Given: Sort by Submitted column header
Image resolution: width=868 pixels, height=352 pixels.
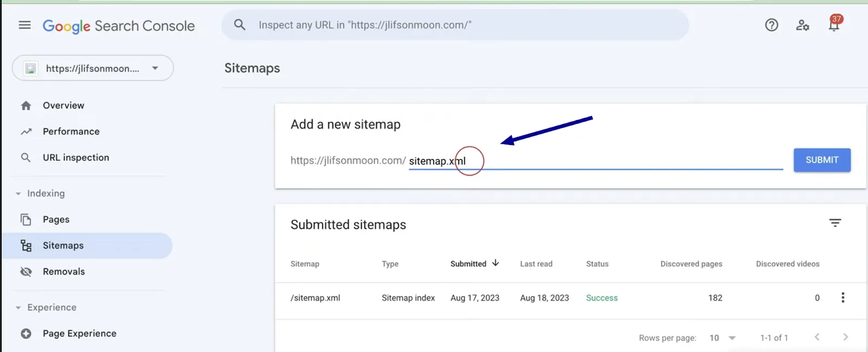Looking at the screenshot, I should (x=468, y=264).
